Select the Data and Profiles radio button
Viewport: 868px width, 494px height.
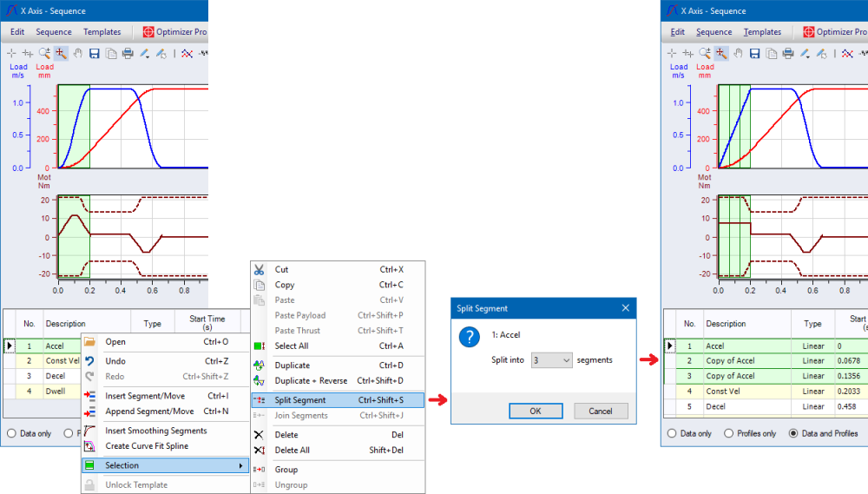793,433
